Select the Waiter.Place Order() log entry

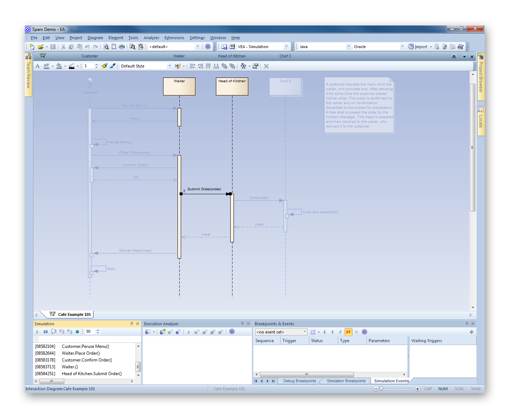81,353
